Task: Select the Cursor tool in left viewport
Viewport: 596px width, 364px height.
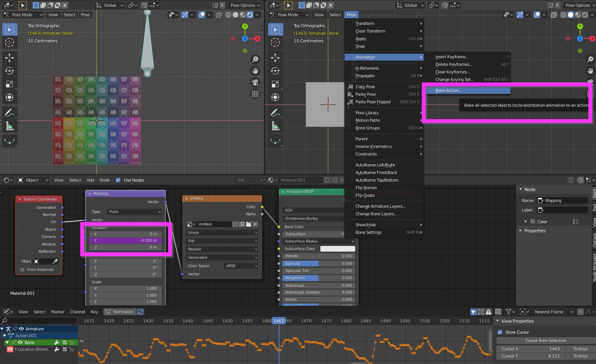Action: point(9,42)
